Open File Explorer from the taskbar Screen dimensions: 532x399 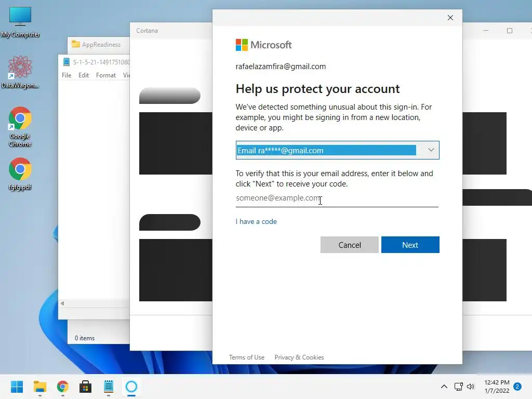(39, 387)
